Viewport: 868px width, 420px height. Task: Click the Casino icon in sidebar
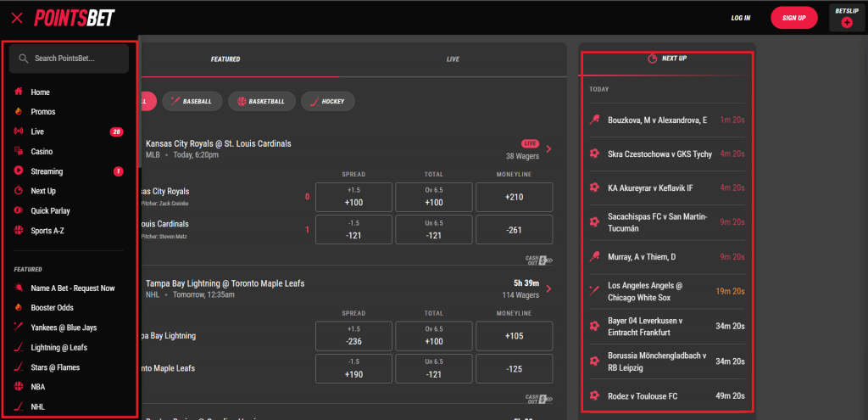(x=19, y=151)
